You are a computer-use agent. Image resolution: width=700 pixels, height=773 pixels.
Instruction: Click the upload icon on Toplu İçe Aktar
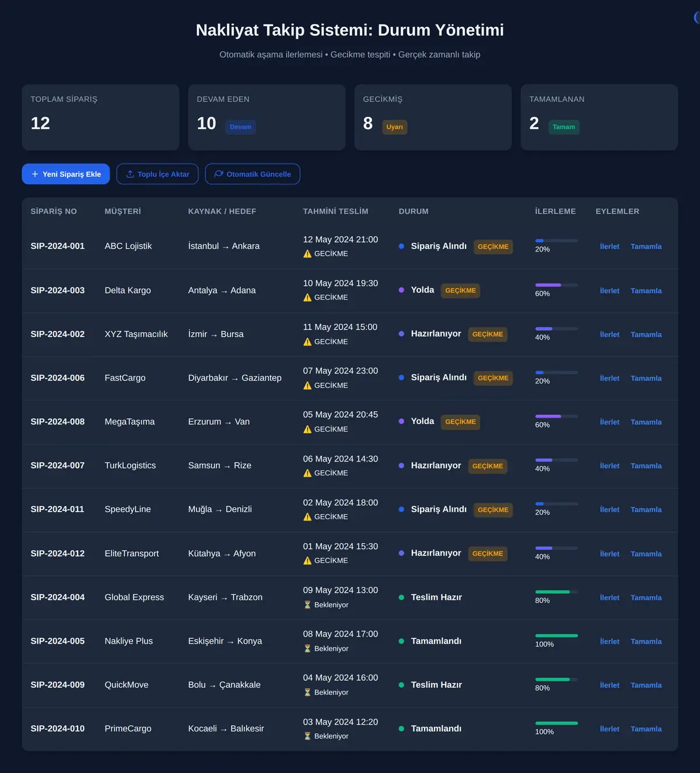(x=130, y=174)
